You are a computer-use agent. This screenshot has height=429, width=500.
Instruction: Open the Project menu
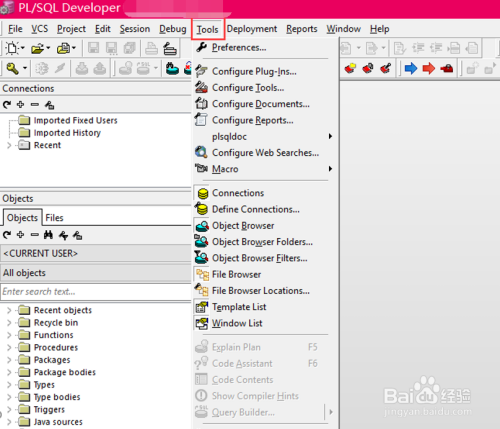click(x=71, y=29)
